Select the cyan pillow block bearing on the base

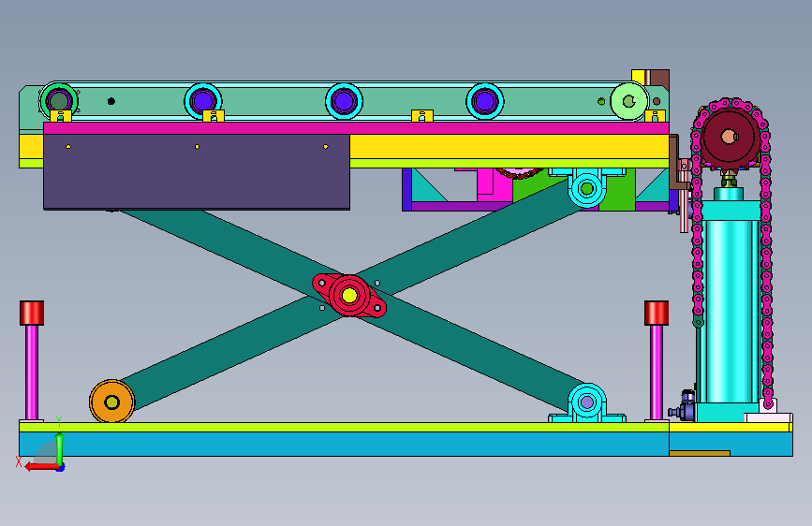click(x=586, y=402)
